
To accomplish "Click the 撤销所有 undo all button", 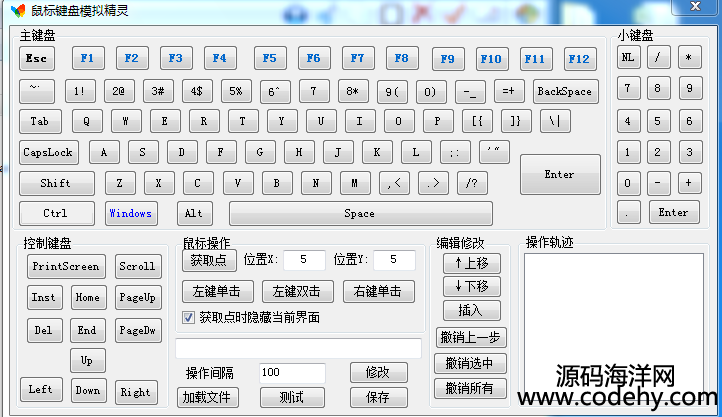I will [471, 388].
